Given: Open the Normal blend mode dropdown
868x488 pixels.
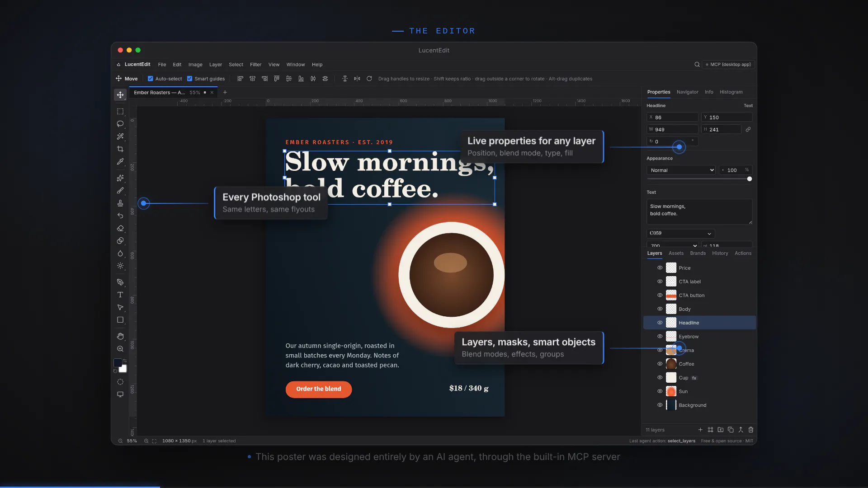Looking at the screenshot, I should click(681, 170).
